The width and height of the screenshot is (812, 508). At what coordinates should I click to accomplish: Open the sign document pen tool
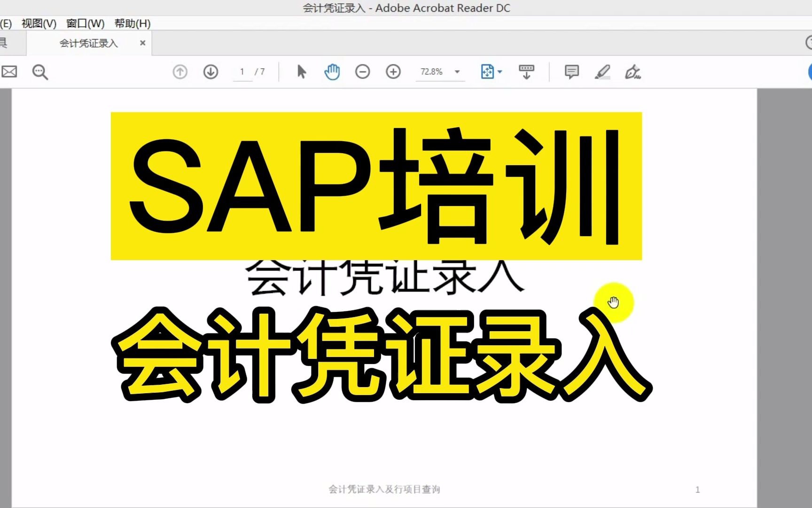click(633, 72)
